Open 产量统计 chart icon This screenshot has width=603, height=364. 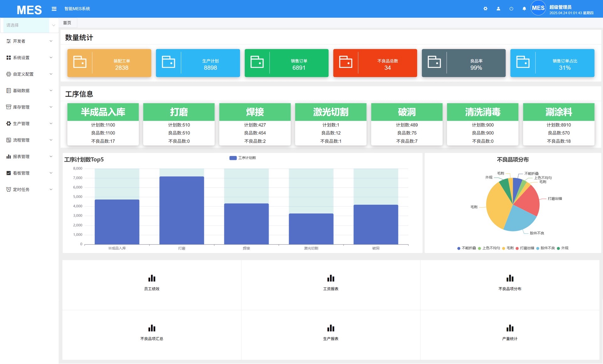click(x=509, y=329)
